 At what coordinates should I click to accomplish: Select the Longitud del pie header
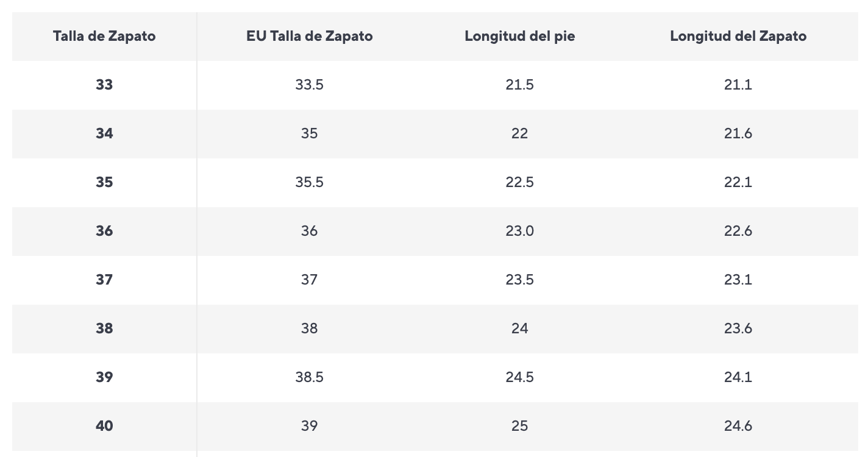pos(519,36)
